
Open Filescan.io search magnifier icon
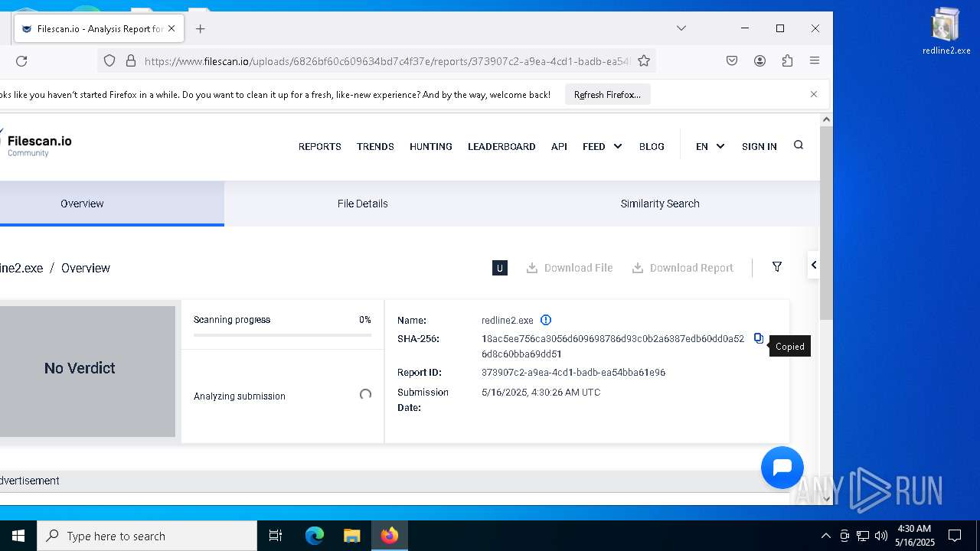799,145
